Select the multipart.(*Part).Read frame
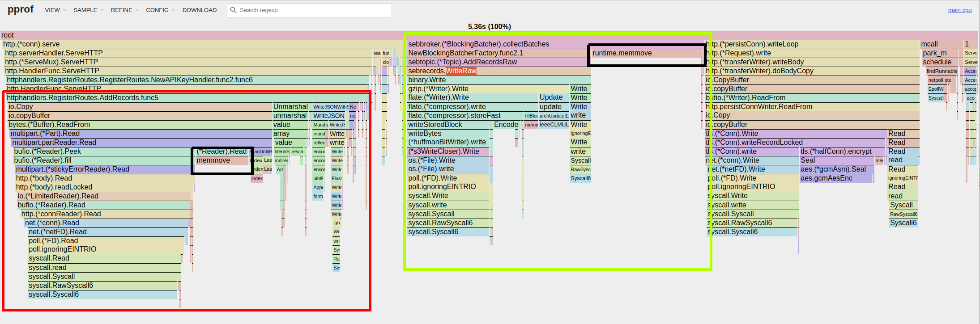The width and height of the screenshot is (980, 324). pyautogui.click(x=141, y=134)
